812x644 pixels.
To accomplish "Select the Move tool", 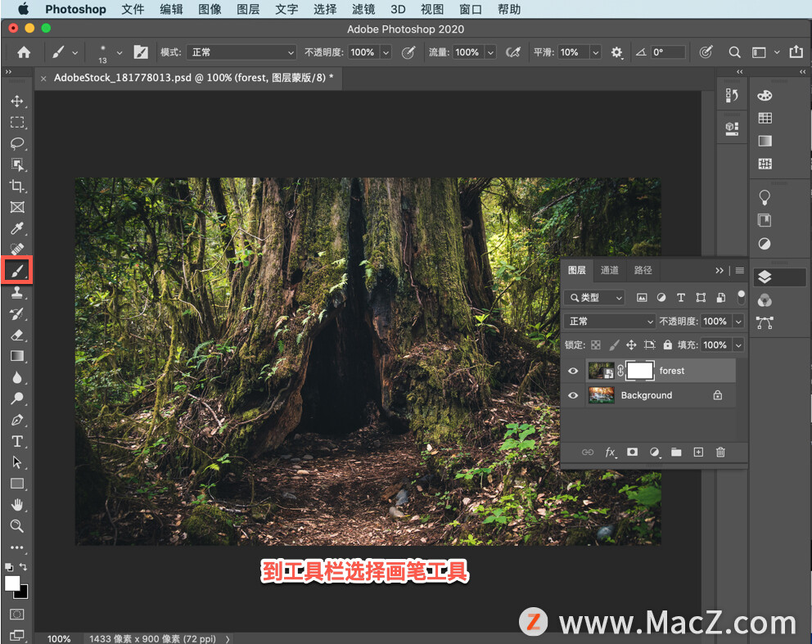I will click(16, 101).
